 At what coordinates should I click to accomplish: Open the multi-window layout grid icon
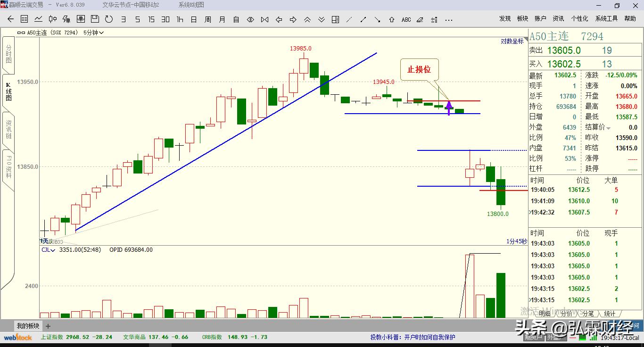[335, 19]
